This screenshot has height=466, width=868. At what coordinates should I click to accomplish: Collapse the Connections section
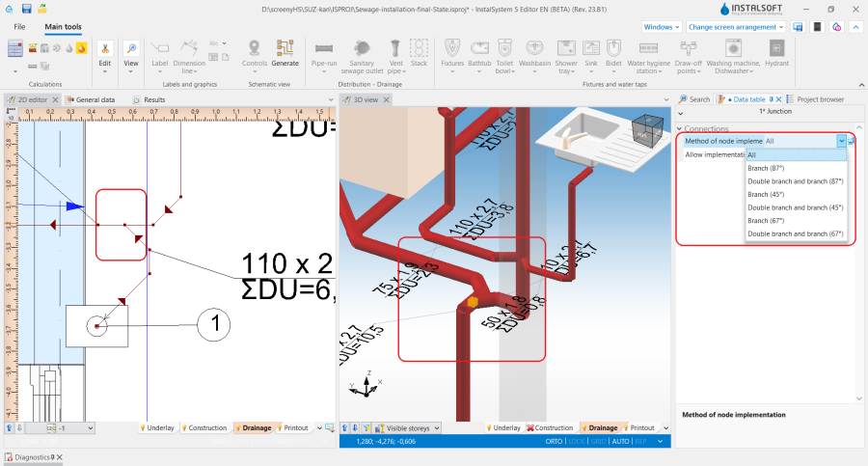[680, 128]
